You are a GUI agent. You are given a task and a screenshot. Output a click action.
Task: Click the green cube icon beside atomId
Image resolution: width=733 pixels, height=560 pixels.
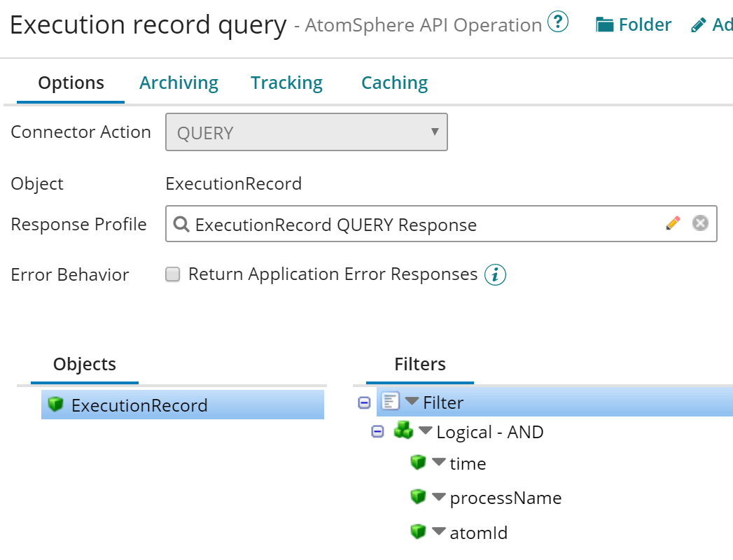(x=418, y=532)
